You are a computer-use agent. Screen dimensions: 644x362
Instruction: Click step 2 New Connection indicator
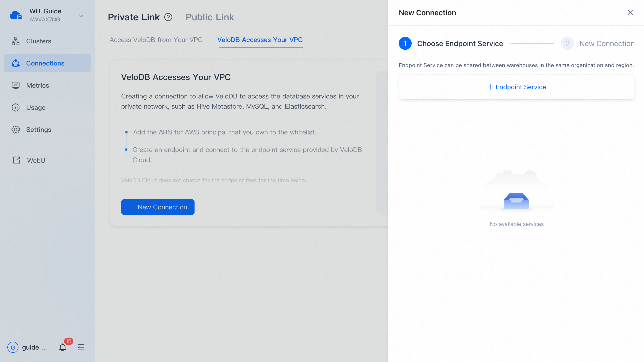coord(567,44)
